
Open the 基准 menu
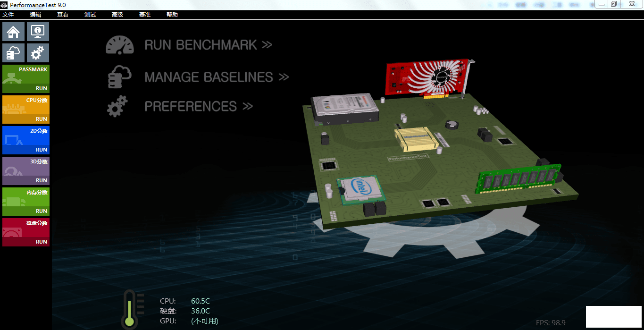(145, 15)
